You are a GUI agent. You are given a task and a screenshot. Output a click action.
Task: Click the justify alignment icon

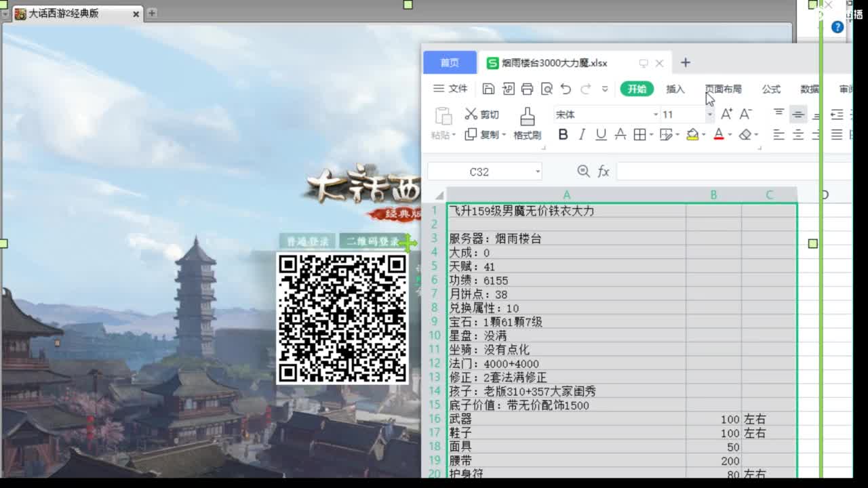click(x=837, y=135)
